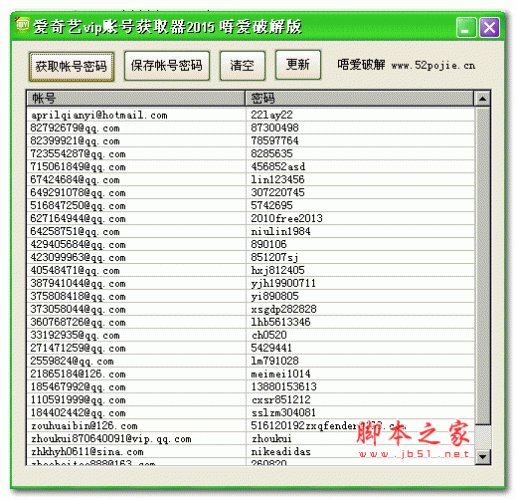Click password cell 78597764
Image resolution: width=516 pixels, height=500 pixels.
coord(275,141)
